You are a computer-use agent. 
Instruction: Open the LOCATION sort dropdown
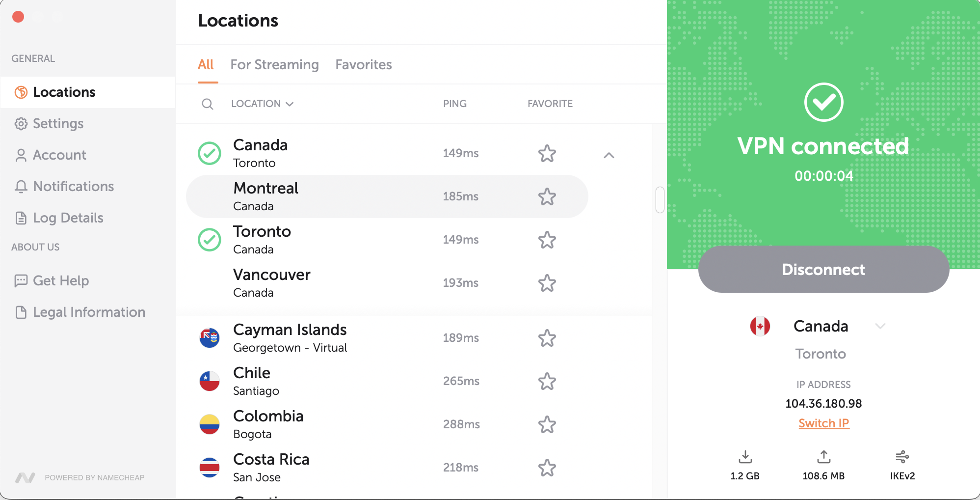(262, 104)
